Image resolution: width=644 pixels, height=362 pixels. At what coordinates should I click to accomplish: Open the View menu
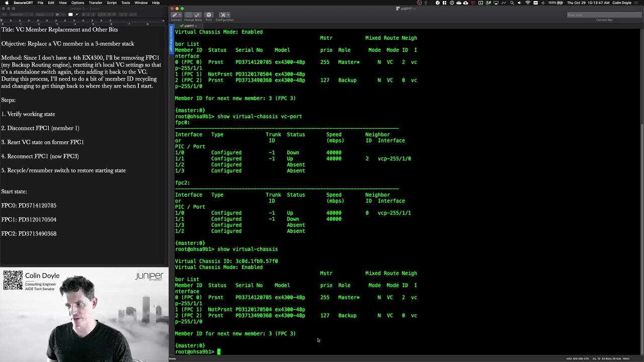tap(63, 3)
